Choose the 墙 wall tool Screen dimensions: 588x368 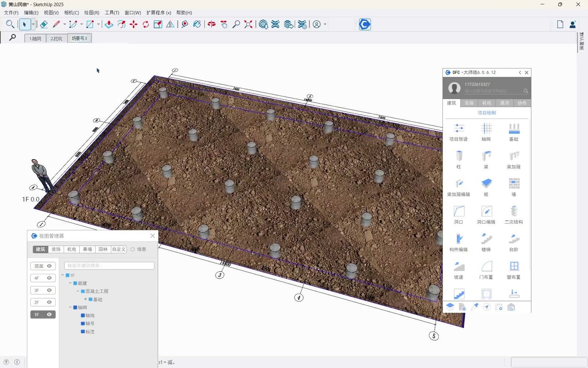point(514,187)
